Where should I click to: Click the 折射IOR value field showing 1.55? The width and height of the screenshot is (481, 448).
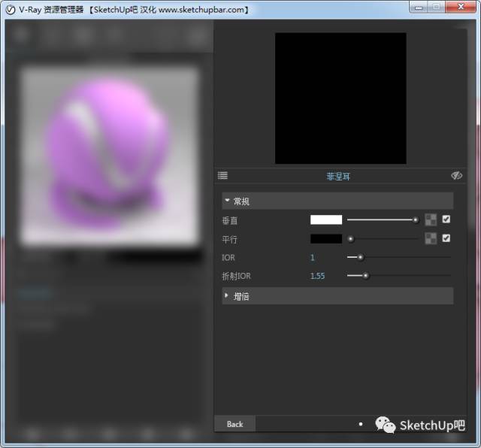tap(317, 276)
